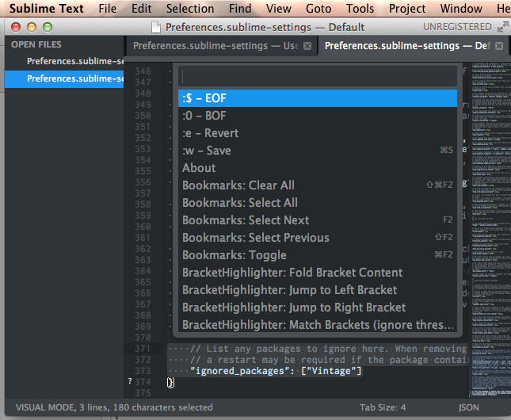Close the Preferences.sublime-settings — Default tab
Image resolution: width=511 pixels, height=420 pixels.
(499, 46)
